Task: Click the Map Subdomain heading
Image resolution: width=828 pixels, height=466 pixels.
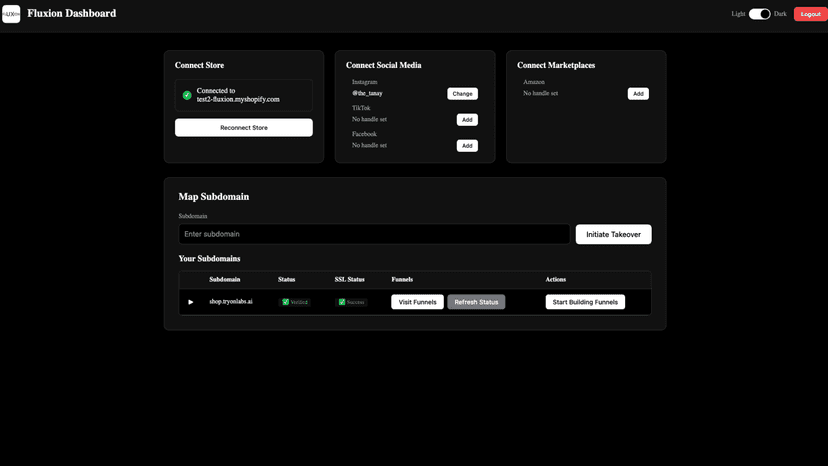Action: click(213, 197)
